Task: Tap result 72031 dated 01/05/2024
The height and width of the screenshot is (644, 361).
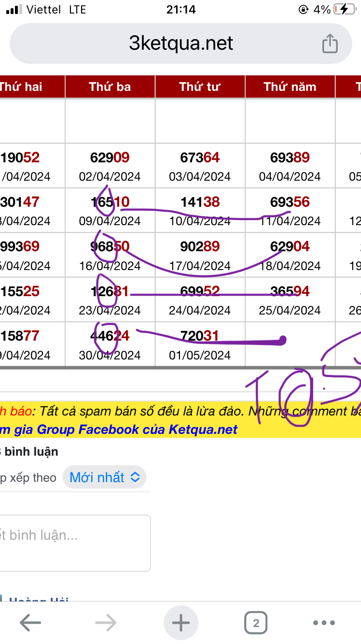Action: [200, 335]
